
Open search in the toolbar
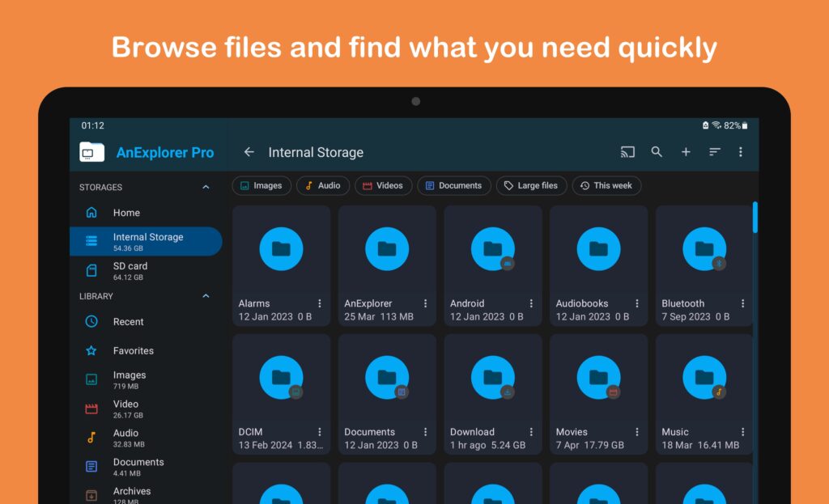[x=657, y=151]
